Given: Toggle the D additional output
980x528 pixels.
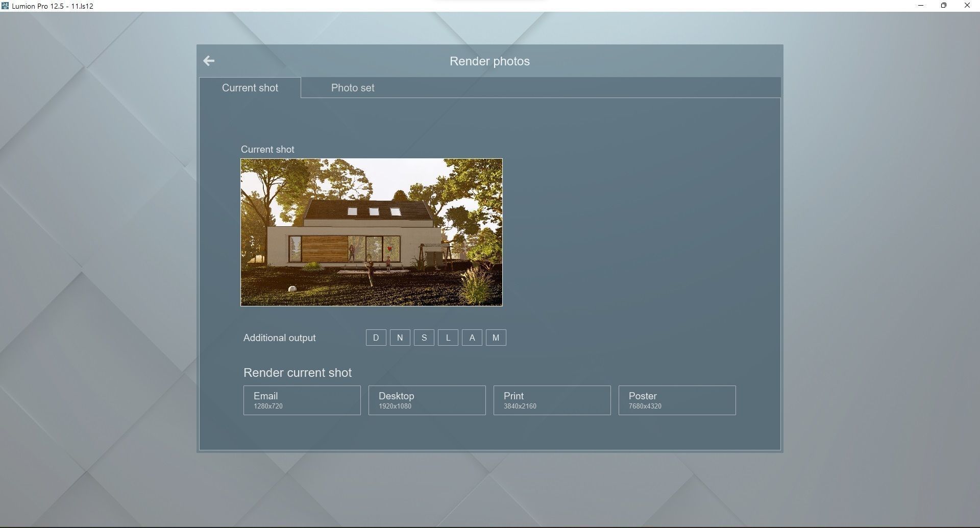Looking at the screenshot, I should (x=376, y=338).
